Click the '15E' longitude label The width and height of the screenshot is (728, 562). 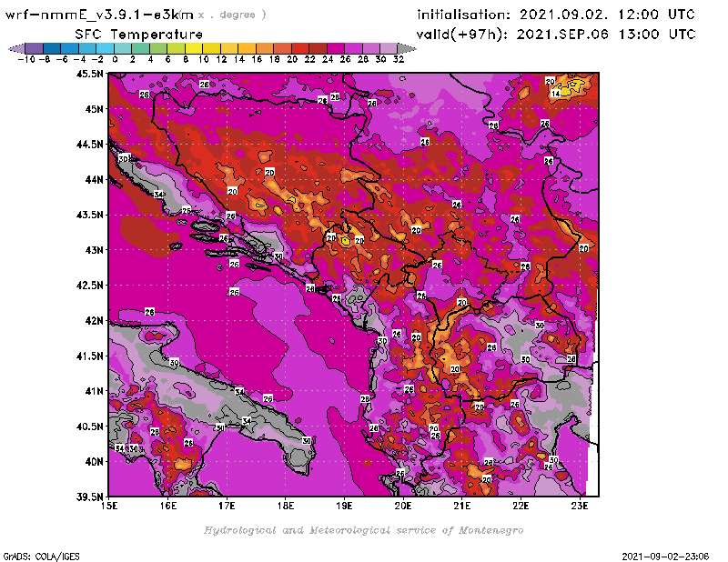[x=109, y=506]
